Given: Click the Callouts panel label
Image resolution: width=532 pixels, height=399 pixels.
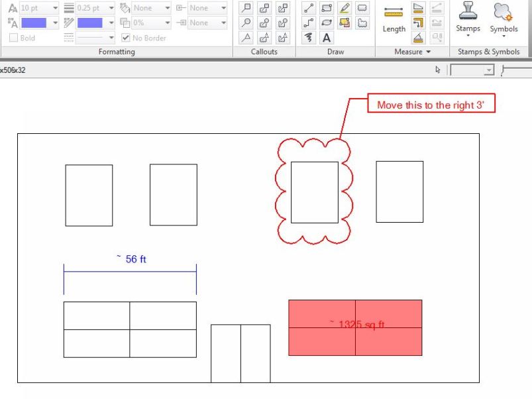Looking at the screenshot, I should [x=264, y=52].
